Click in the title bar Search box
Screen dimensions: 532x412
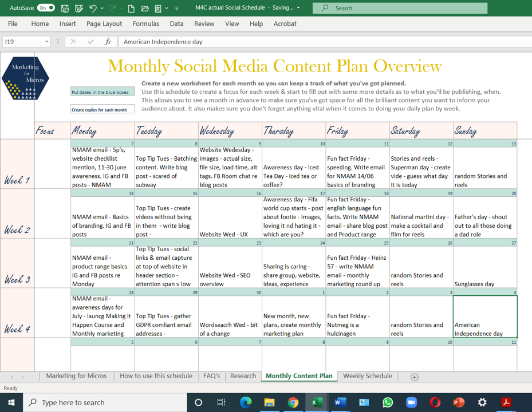coord(400,8)
